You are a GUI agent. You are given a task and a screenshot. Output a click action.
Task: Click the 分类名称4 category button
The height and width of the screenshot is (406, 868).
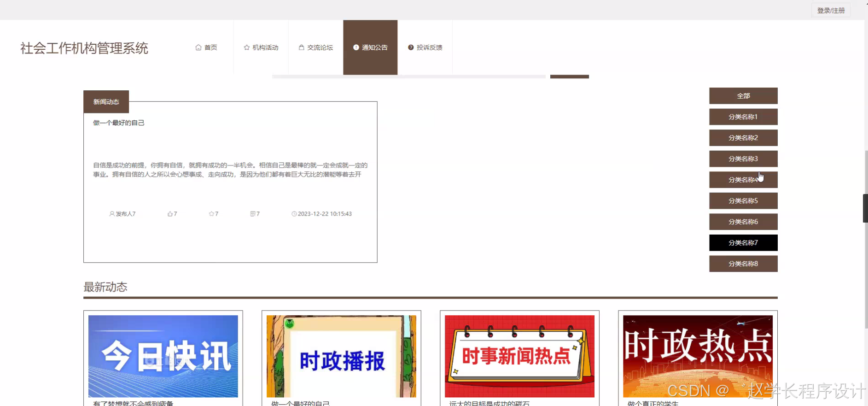pyautogui.click(x=743, y=180)
